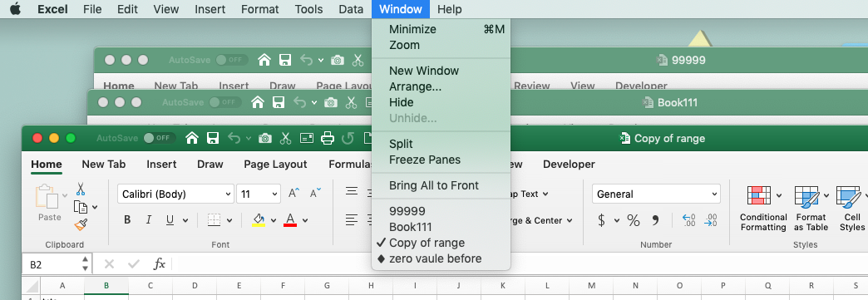This screenshot has height=300, width=868.
Task: Toggle Underline formatting
Action: tap(170, 220)
